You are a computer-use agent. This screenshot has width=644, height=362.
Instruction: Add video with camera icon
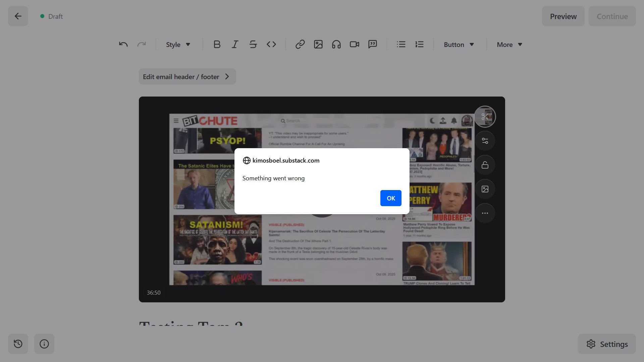click(354, 44)
